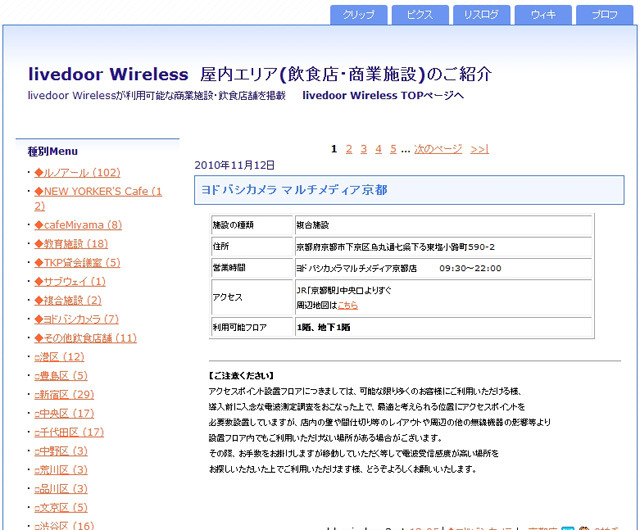
Task: Open TKP貸会議室 (5) category
Action: pos(77,263)
